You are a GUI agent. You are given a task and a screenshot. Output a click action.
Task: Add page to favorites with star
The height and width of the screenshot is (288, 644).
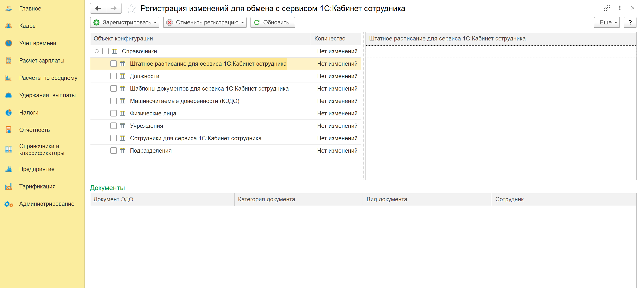point(131,9)
